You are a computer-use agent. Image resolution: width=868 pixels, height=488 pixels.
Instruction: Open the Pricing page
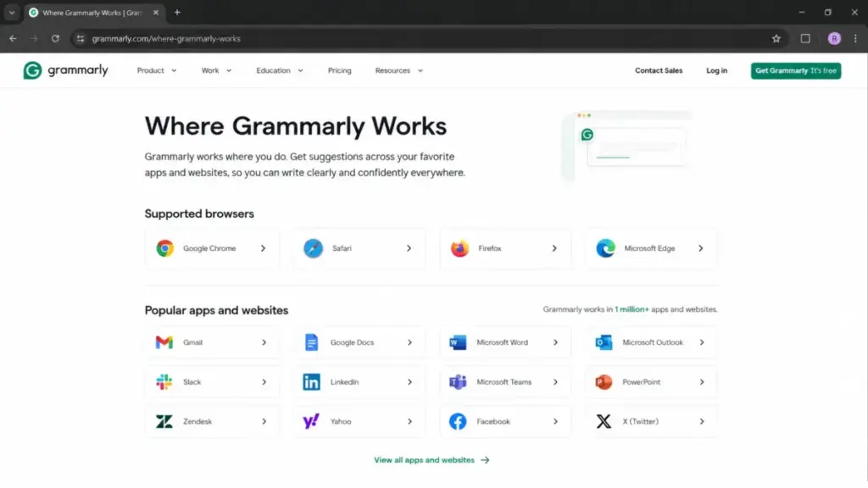(x=339, y=71)
